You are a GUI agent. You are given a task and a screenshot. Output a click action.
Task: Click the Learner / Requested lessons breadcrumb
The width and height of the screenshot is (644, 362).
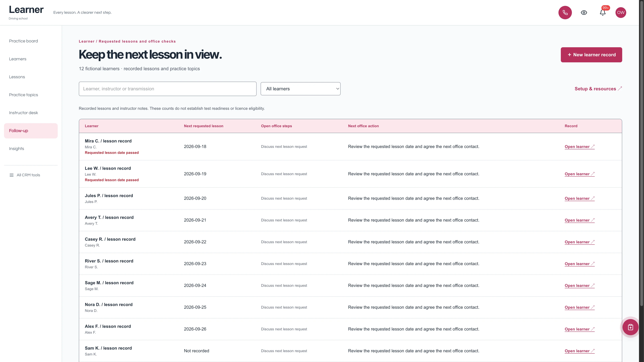(x=127, y=41)
